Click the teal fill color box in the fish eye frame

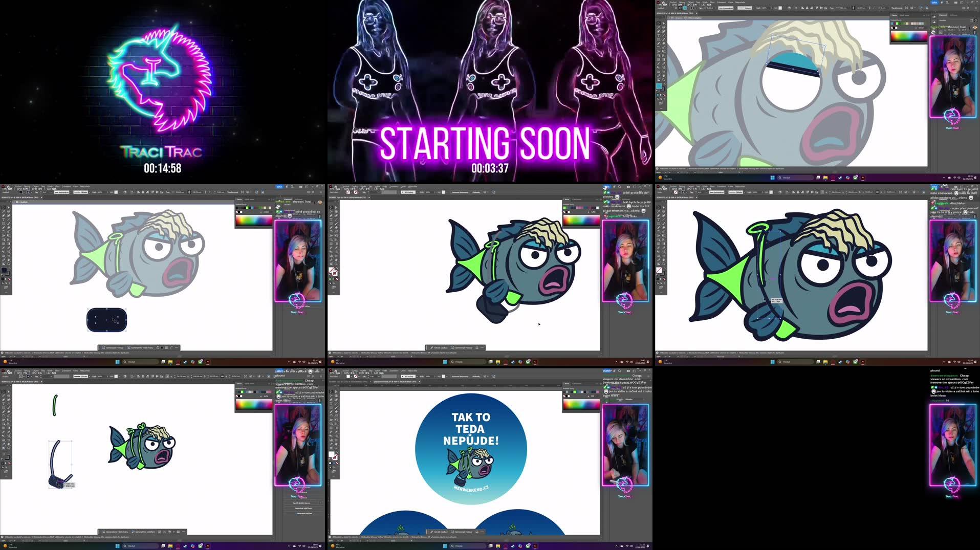click(659, 86)
